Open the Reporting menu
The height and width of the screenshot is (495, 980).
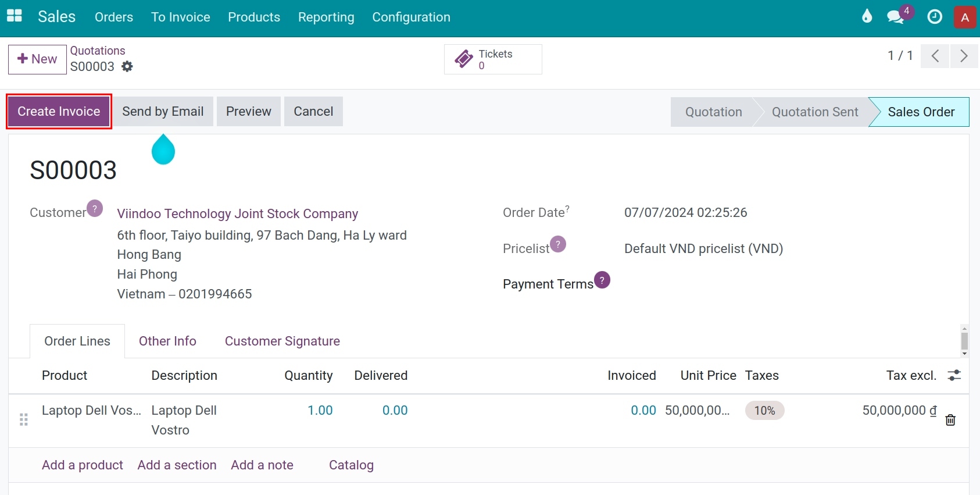[326, 17]
